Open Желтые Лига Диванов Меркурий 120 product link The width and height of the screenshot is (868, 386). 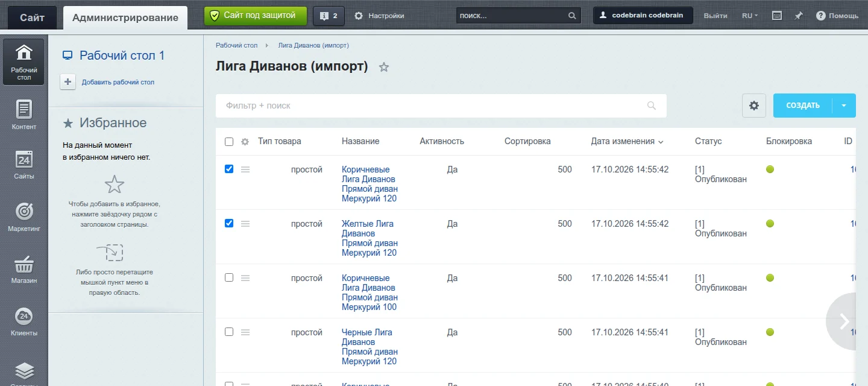[x=370, y=238]
